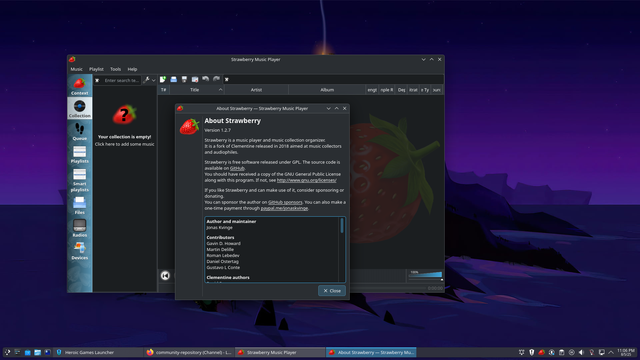Sort playlist by the Title column
The width and height of the screenshot is (640, 360).
196,90
